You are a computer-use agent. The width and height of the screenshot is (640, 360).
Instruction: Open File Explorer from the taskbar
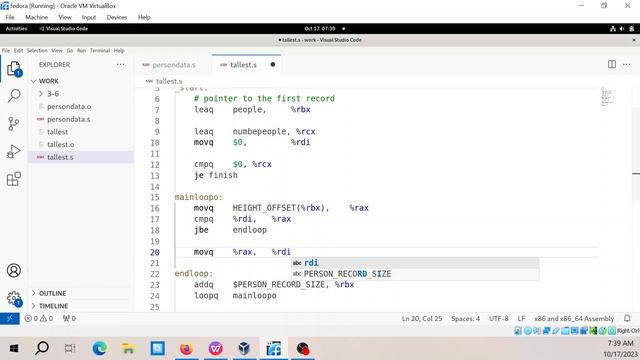[128, 349]
